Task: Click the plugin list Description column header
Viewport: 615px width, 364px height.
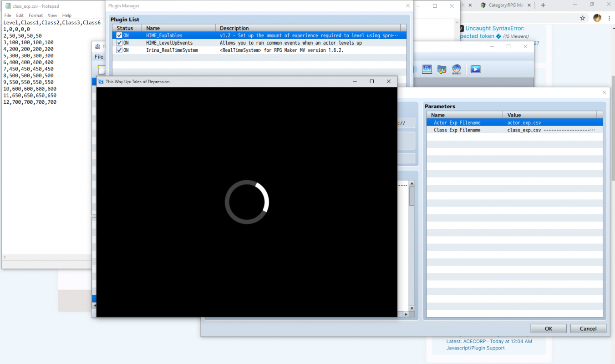Action: coord(308,28)
